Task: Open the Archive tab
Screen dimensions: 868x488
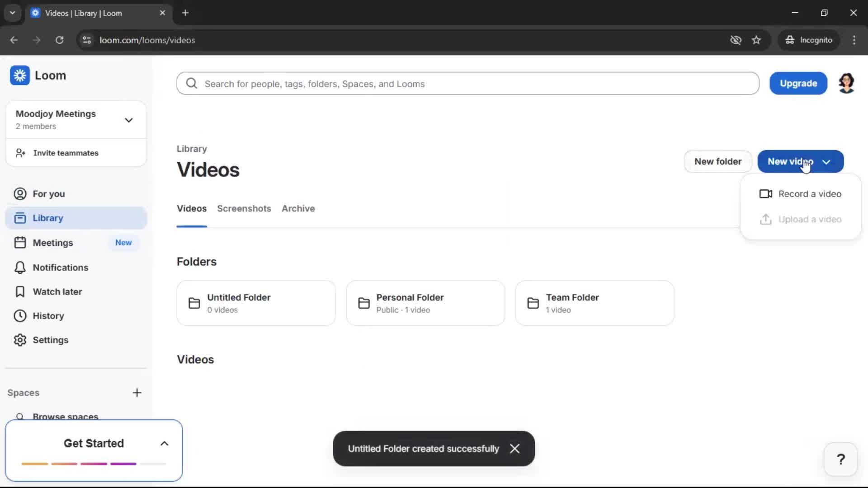Action: (x=298, y=208)
